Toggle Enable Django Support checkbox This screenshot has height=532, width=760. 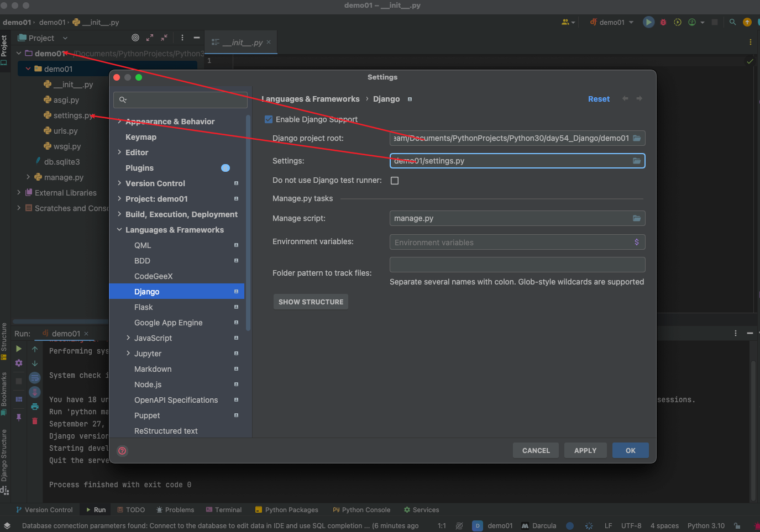click(x=269, y=119)
